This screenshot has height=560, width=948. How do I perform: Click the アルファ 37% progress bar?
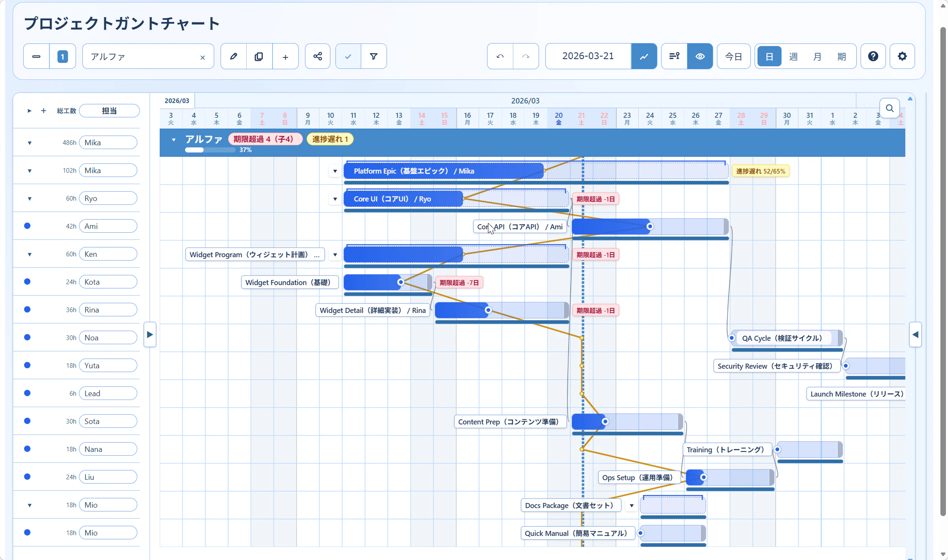[210, 150]
